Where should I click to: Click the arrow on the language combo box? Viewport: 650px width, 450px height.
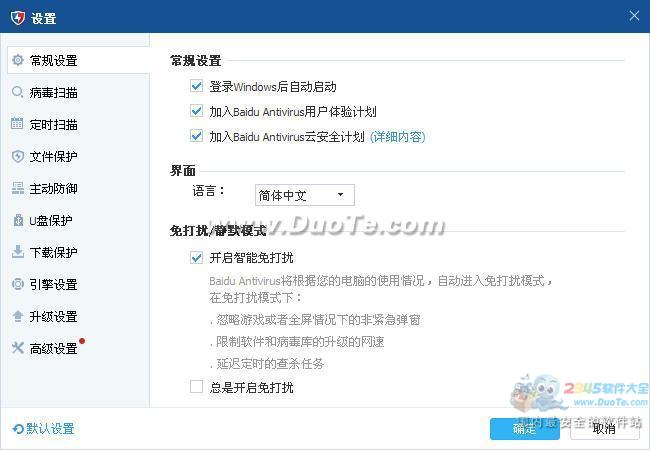(x=340, y=194)
